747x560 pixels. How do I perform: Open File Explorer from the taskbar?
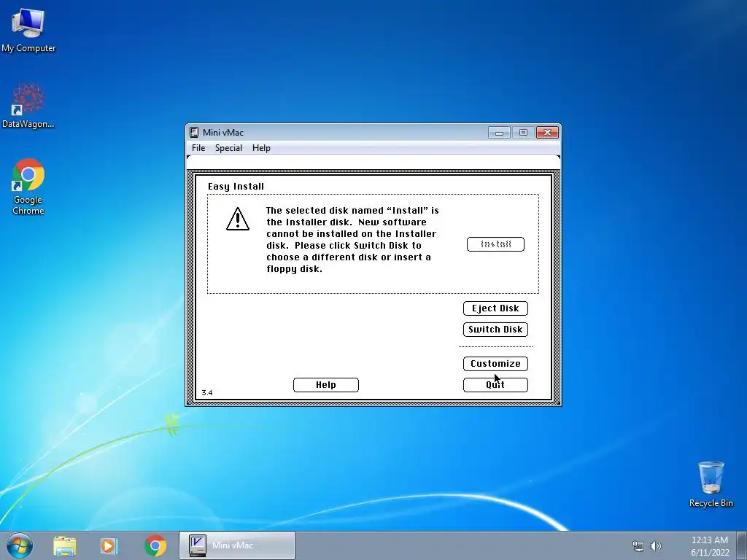pos(65,545)
